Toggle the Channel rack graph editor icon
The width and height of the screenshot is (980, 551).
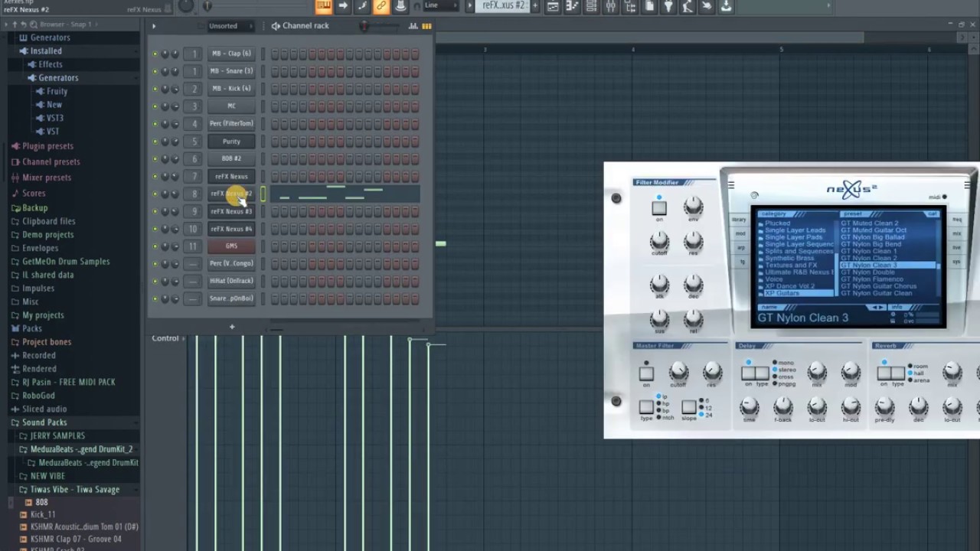click(413, 26)
